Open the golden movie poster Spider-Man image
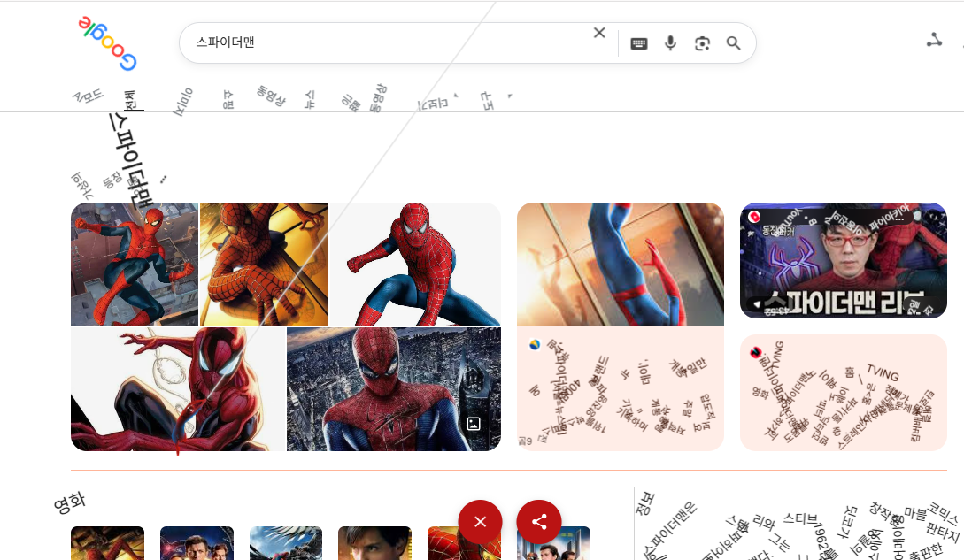964x560 pixels. point(265,264)
